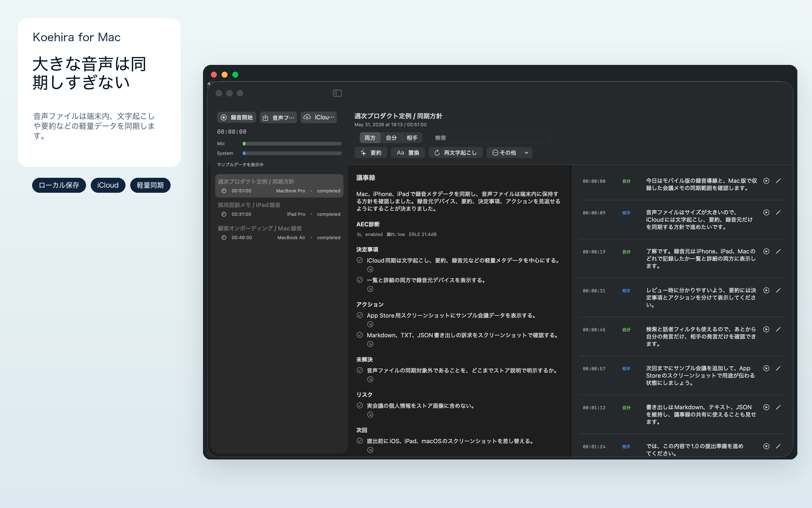Generate a summary with 要約 button
Screen dimensions: 812x508
[x=371, y=152]
